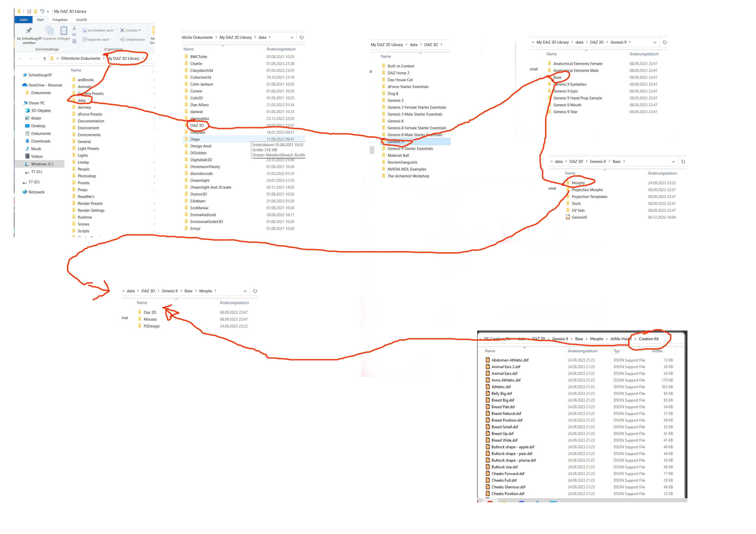Click the Einfügen clipboard icon
This screenshot has width=756, height=534.
[64, 31]
